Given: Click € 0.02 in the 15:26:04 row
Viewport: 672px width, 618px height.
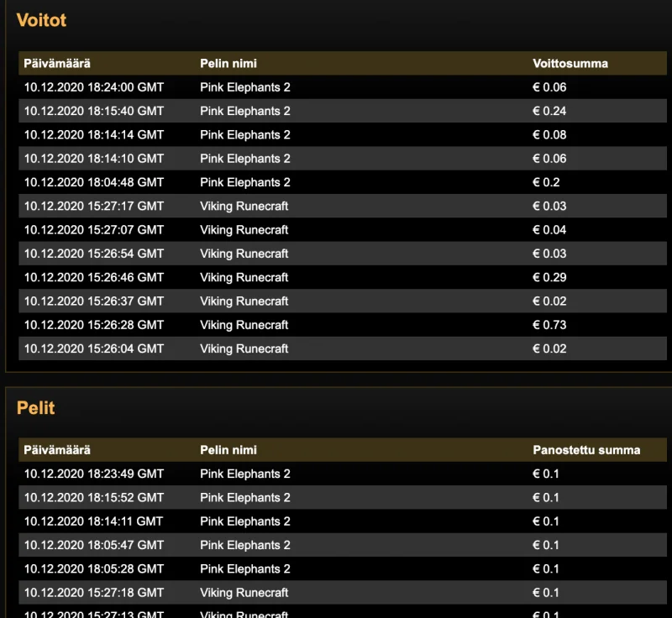Looking at the screenshot, I should click(549, 348).
